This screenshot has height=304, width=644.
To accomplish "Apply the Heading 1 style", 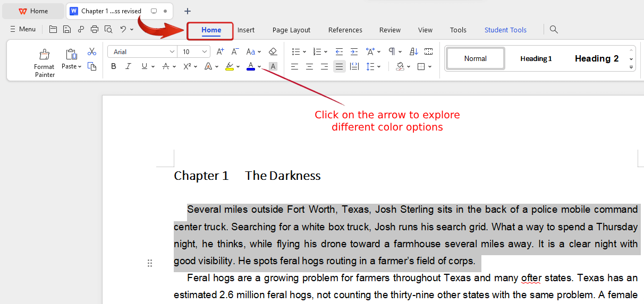I will [536, 58].
